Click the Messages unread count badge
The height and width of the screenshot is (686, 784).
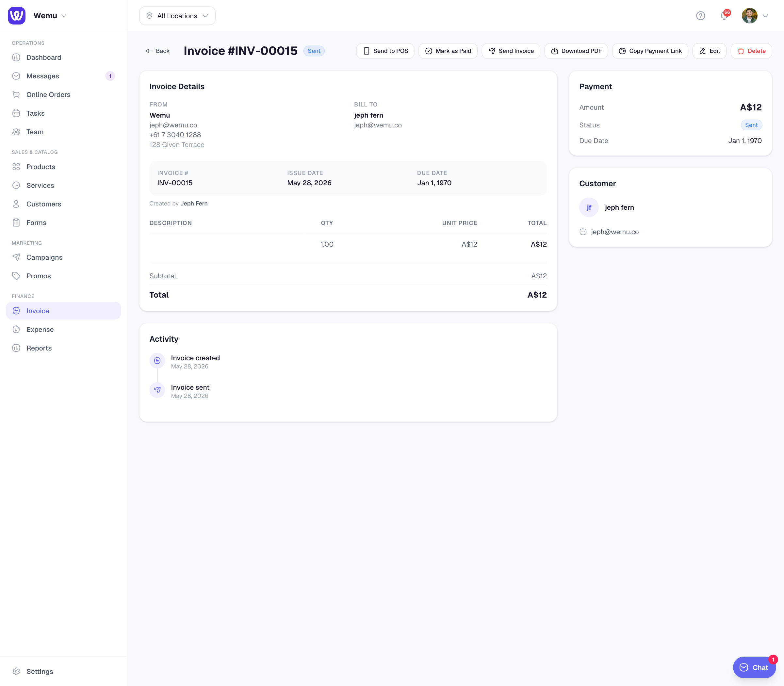(x=110, y=76)
